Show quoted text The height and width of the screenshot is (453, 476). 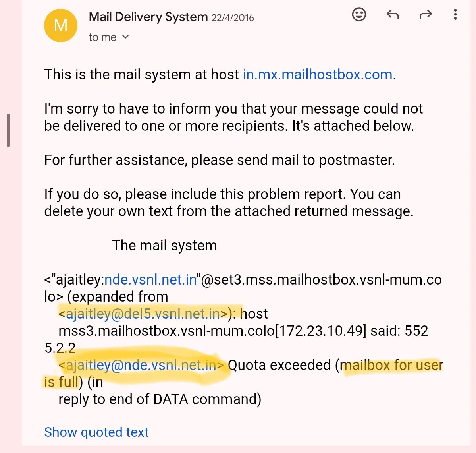pos(96,432)
